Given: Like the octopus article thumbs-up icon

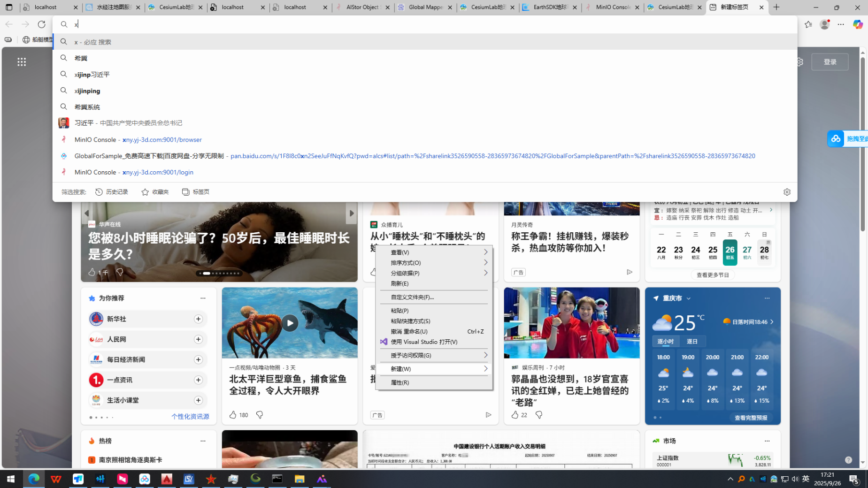Looking at the screenshot, I should 233,415.
